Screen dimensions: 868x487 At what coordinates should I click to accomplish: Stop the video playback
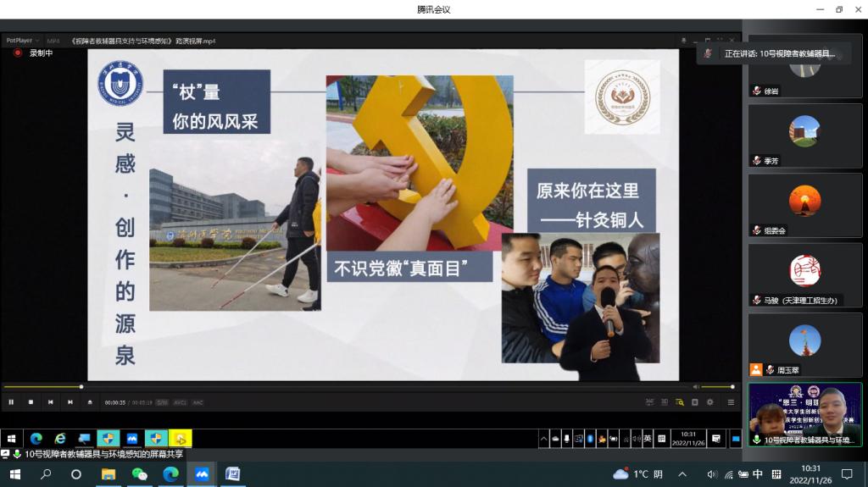[x=31, y=402]
